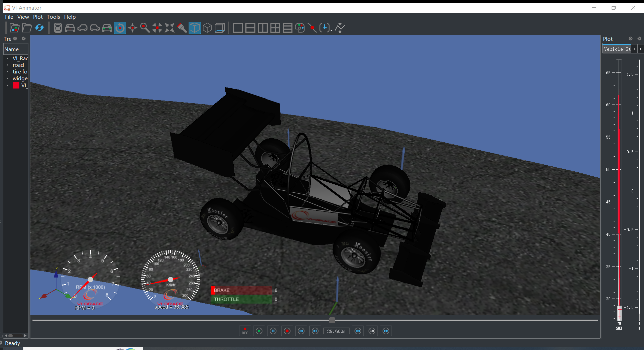The width and height of the screenshot is (644, 350).
Task: Expand the road tree item
Action: click(x=7, y=65)
